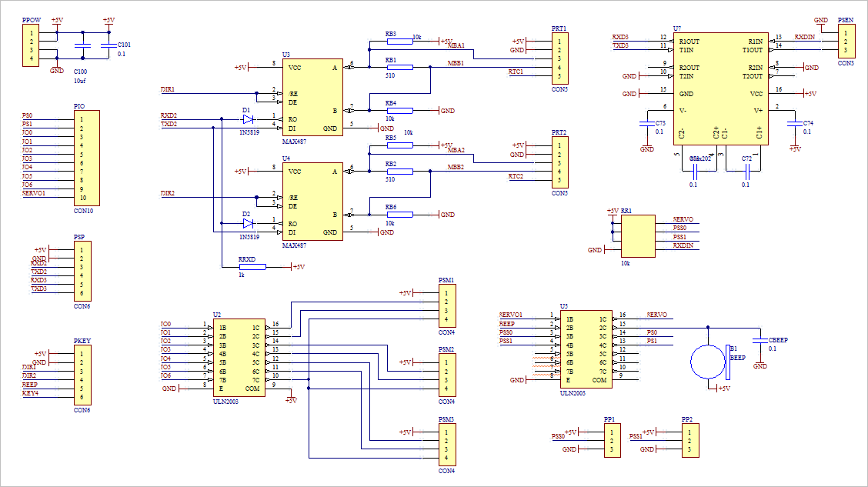The width and height of the screenshot is (868, 487).
Task: Select the CBEEP 0.1 capacitor
Action: pos(760,340)
